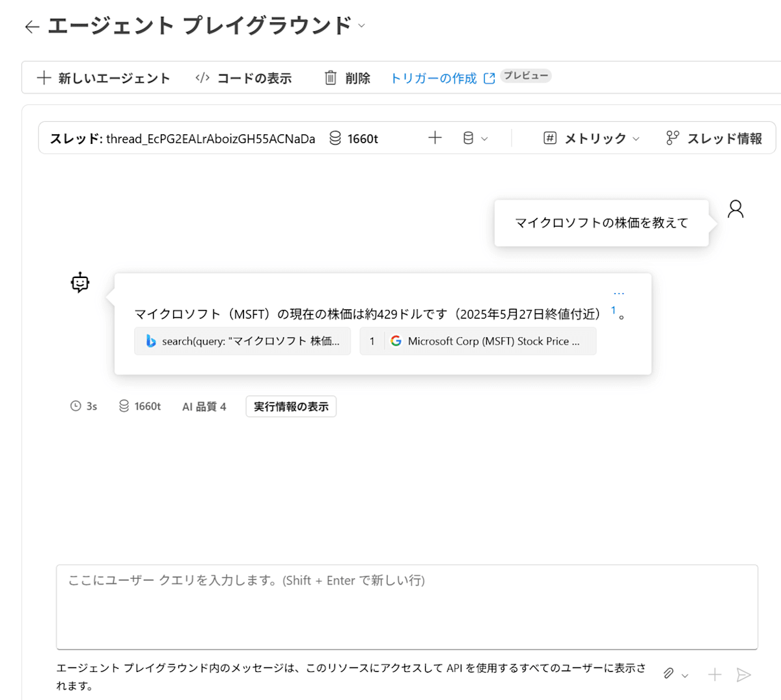Open the ellipsis menu on agent reply
The height and width of the screenshot is (700, 781).
619,294
